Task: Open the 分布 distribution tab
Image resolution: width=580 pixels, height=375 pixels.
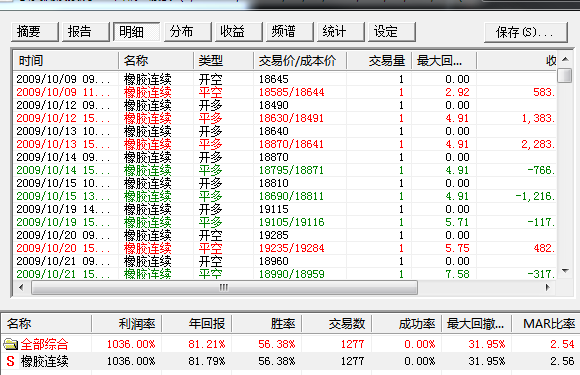Action: 188,32
